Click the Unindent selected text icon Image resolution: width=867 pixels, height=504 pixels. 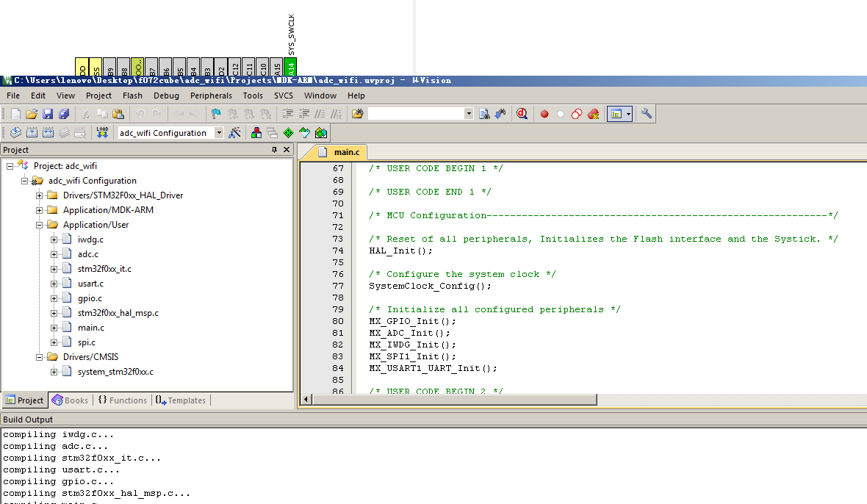pyautogui.click(x=303, y=114)
